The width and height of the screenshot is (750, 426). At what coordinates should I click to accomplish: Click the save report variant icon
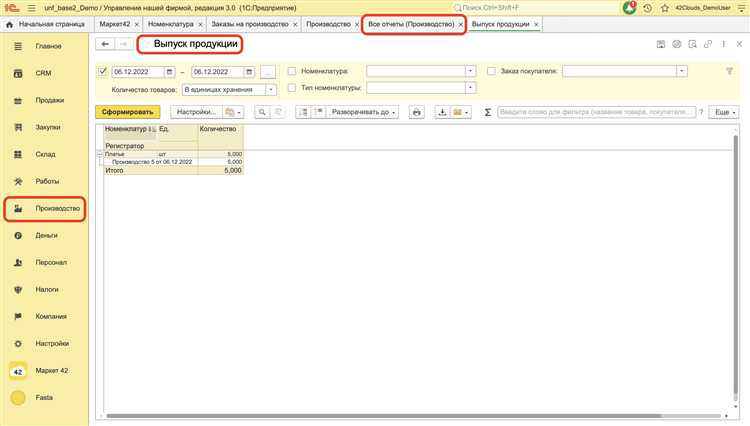pyautogui.click(x=661, y=44)
